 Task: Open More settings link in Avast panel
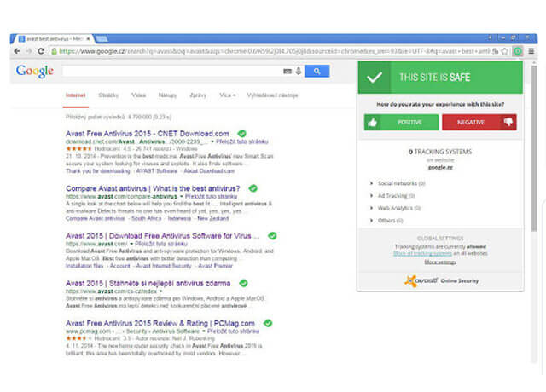coord(436,262)
